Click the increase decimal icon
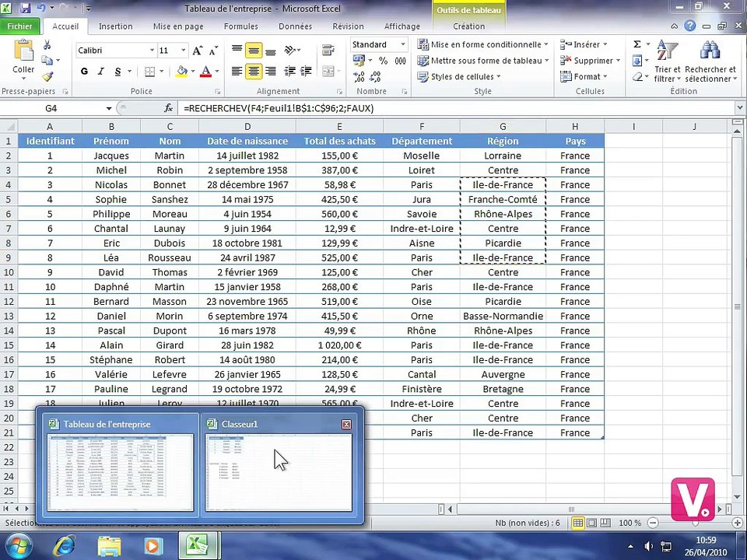747x560 pixels. 359,77
